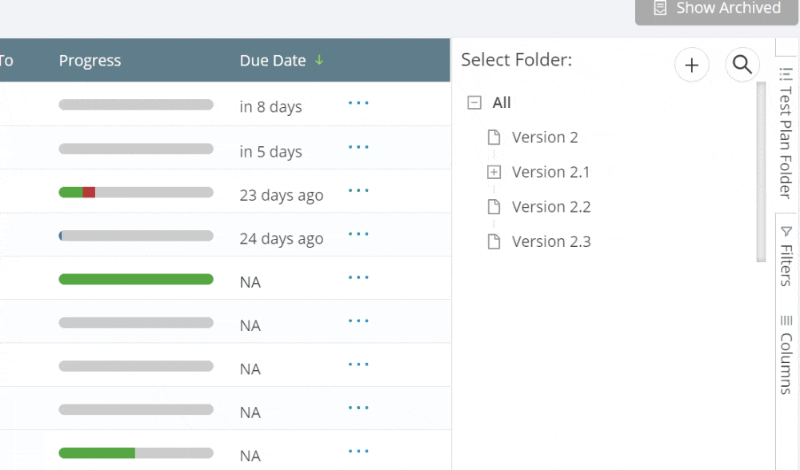Sort by the Progress column header
800x470 pixels.
pos(90,60)
